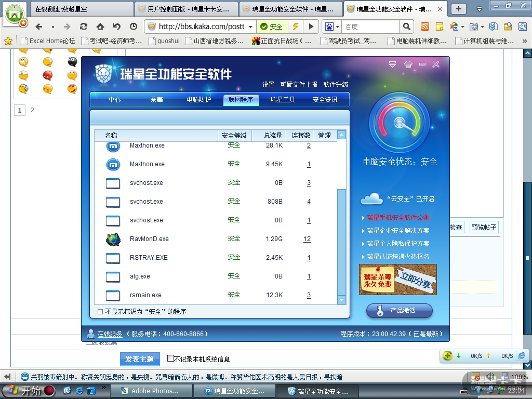Open the 电脑防护 tab

(199, 99)
